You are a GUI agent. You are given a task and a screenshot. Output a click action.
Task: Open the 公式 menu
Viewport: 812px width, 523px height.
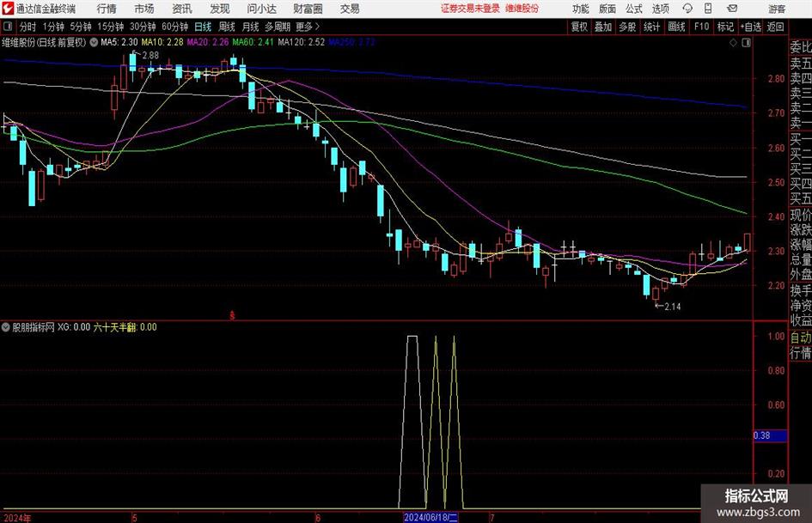634,9
